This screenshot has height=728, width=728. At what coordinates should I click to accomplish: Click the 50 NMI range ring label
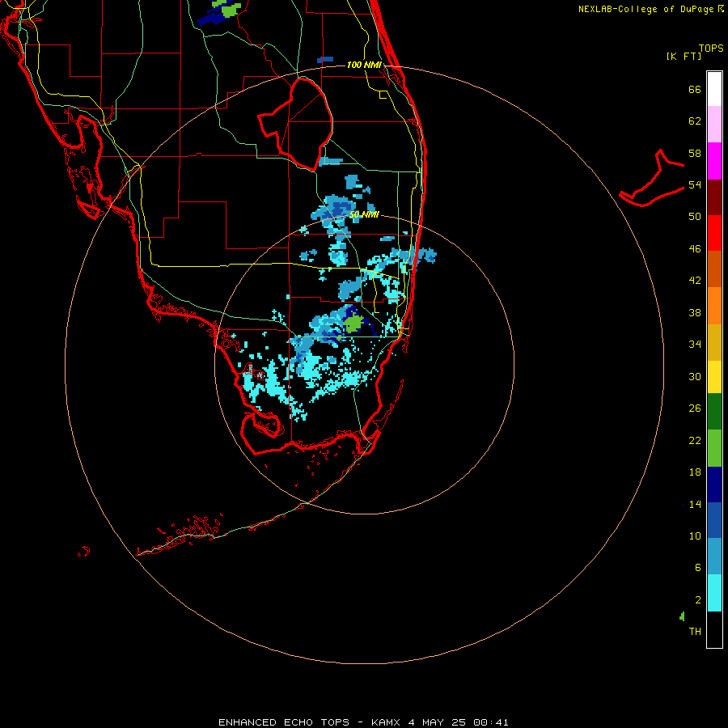(x=364, y=214)
